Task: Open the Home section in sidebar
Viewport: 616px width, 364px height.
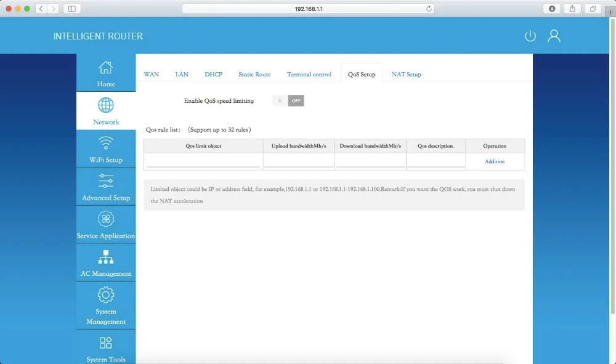Action: pyautogui.click(x=106, y=73)
